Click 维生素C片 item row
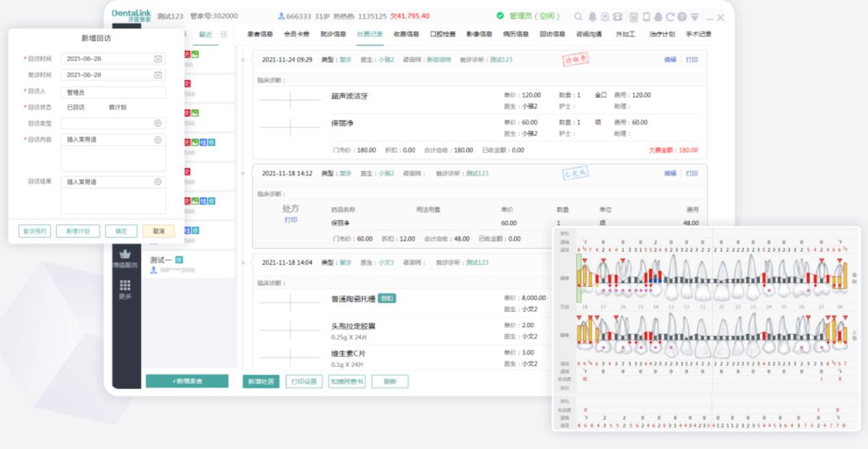 [348, 353]
